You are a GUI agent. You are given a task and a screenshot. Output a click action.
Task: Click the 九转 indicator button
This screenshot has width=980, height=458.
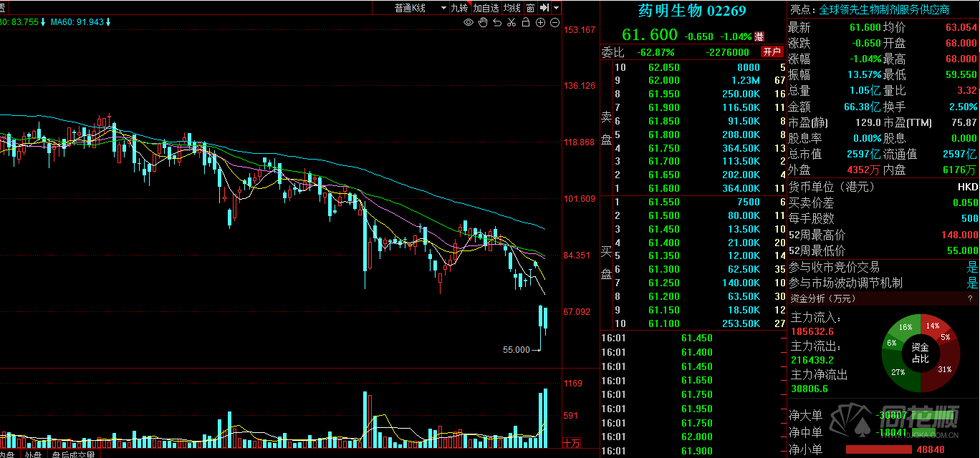click(460, 8)
